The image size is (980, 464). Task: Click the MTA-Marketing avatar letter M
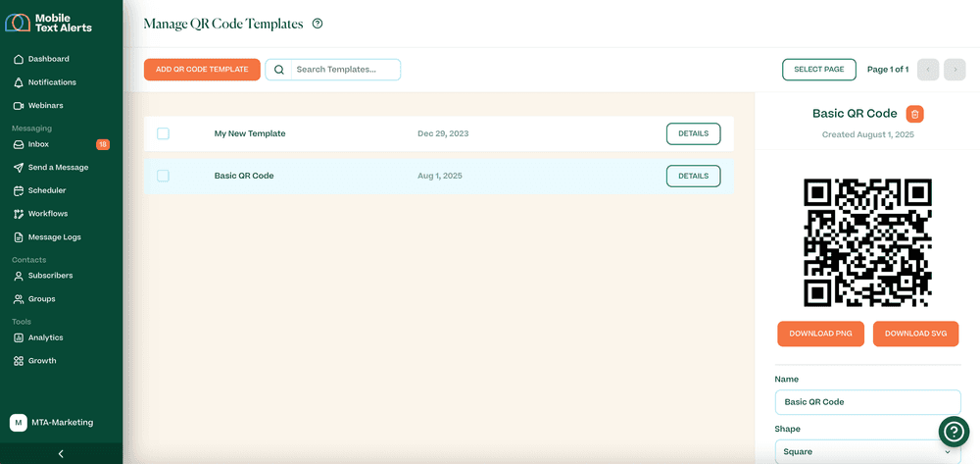click(x=18, y=423)
